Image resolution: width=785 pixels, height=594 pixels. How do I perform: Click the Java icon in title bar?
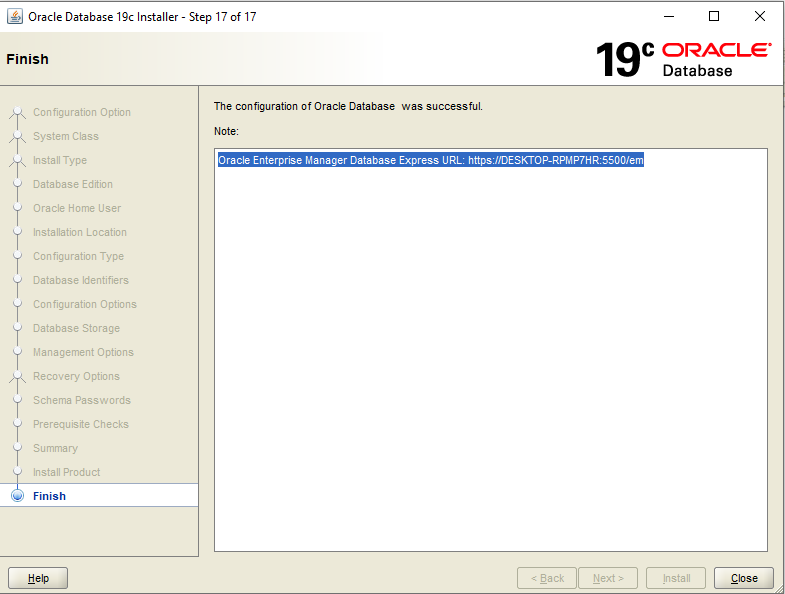pos(15,17)
